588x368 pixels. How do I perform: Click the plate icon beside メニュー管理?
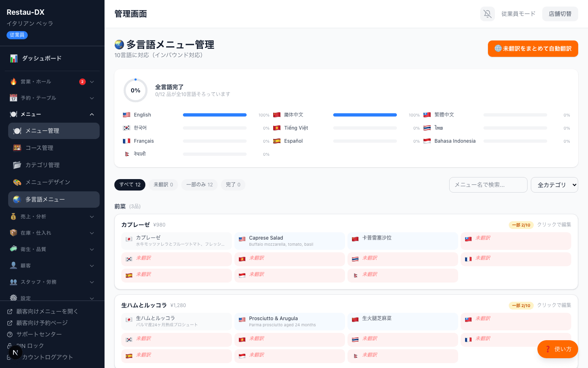[x=17, y=131]
